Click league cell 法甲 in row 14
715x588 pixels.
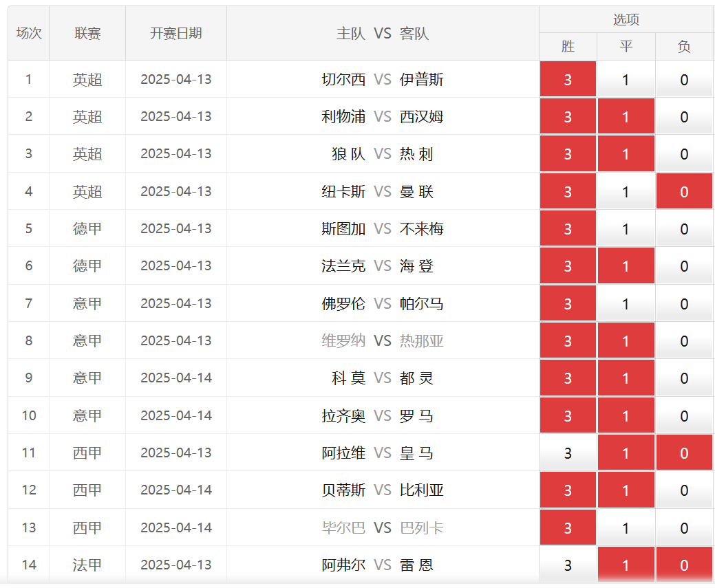pyautogui.click(x=87, y=565)
